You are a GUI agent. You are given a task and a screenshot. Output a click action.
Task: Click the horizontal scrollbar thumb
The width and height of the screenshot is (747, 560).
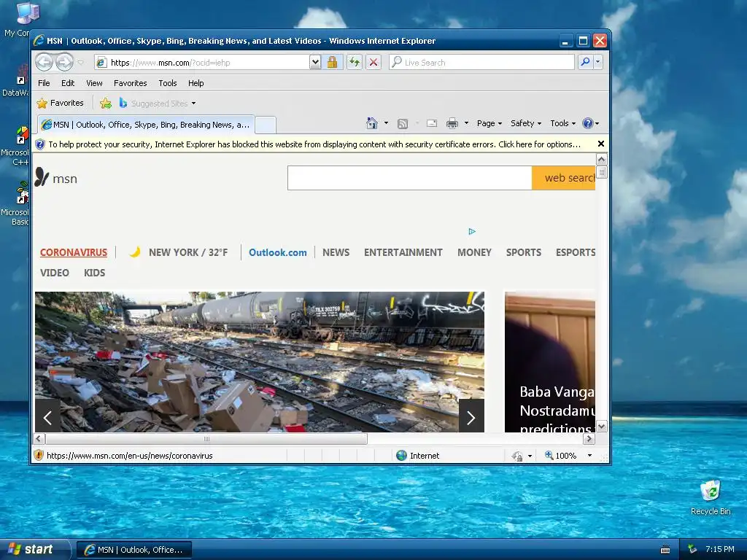point(206,438)
